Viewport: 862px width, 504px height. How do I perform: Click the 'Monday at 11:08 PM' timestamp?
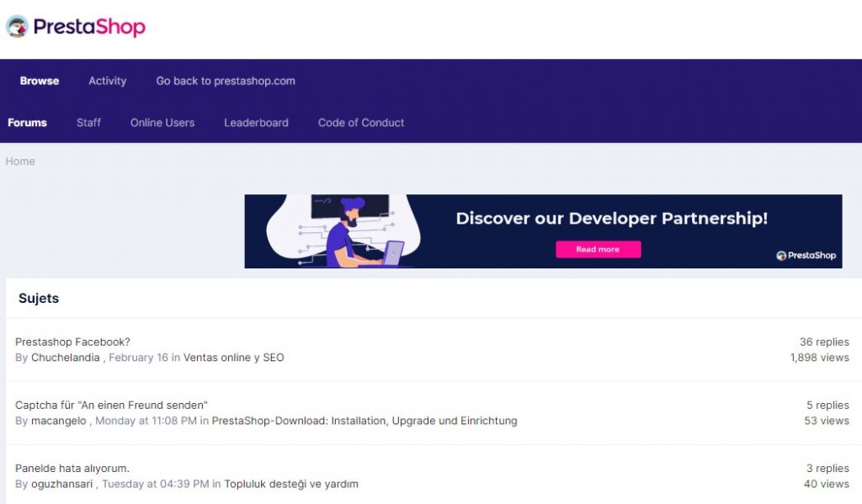(146, 421)
